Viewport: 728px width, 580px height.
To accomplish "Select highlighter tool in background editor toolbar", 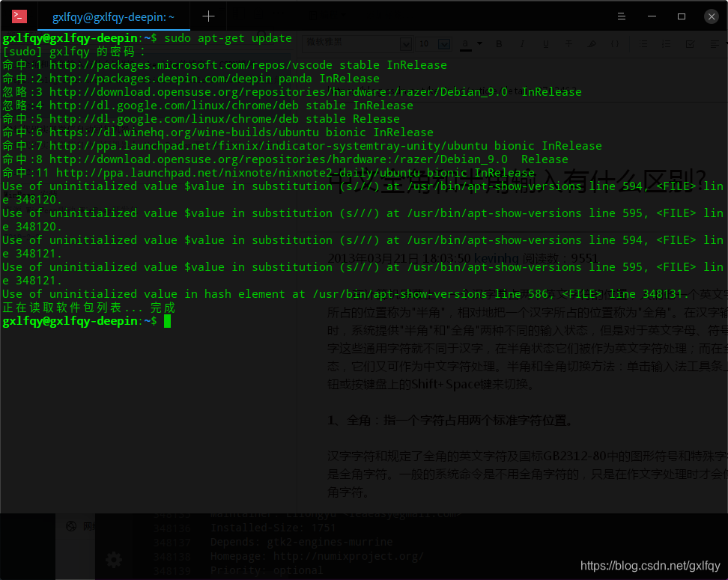I will point(592,44).
